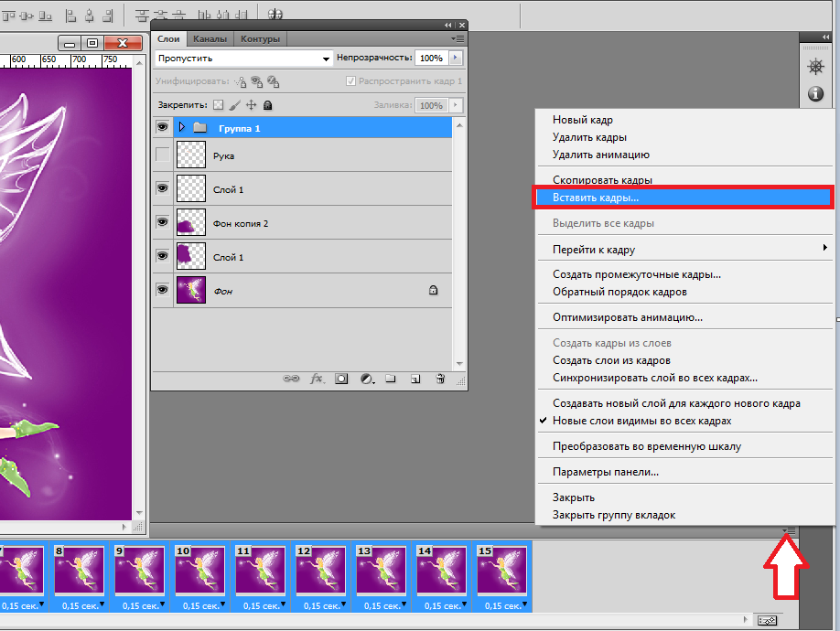
Task: Open the opacity slider arrow
Action: [x=456, y=58]
